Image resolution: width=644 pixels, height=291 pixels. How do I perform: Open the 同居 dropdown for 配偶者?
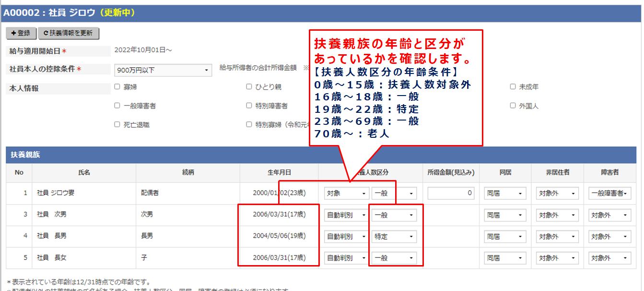(x=504, y=192)
